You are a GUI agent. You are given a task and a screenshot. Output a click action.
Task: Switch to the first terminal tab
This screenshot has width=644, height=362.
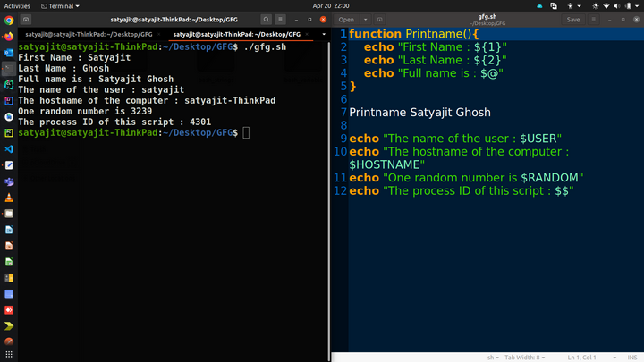(x=89, y=35)
